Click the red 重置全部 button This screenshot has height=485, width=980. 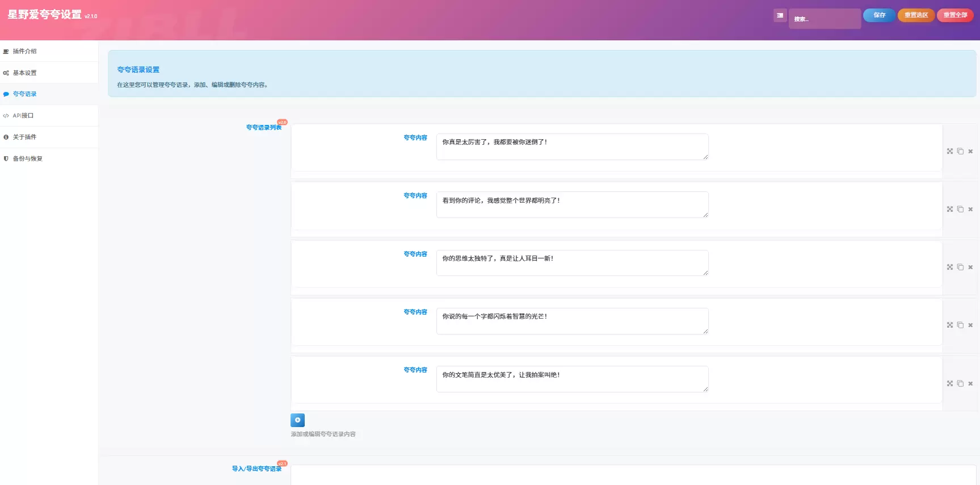coord(955,15)
